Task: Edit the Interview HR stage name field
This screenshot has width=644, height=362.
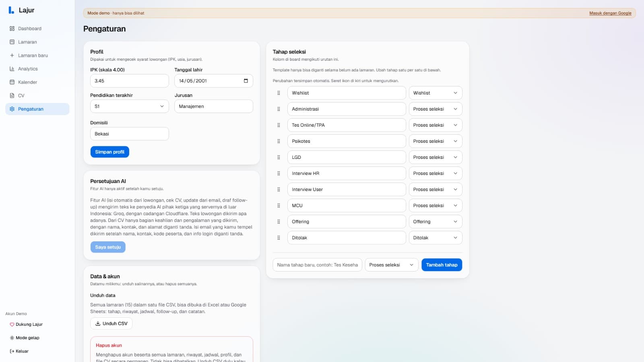Action: (346, 173)
